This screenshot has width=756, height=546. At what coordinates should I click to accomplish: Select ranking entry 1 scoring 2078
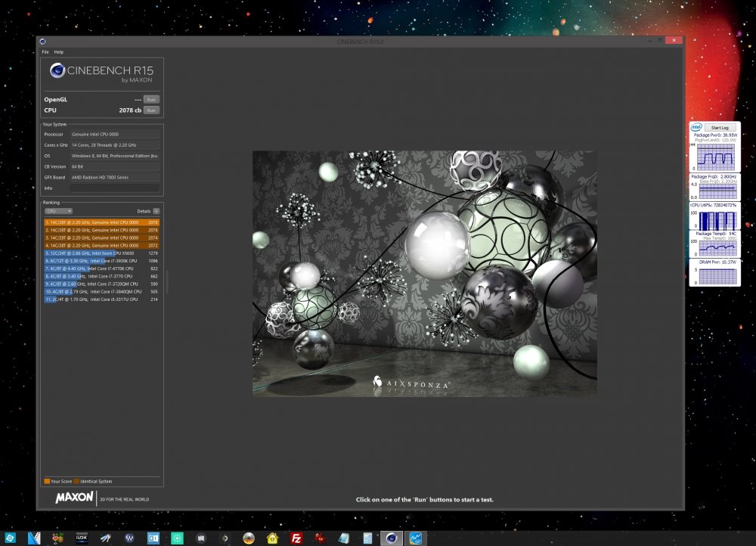(x=102, y=222)
